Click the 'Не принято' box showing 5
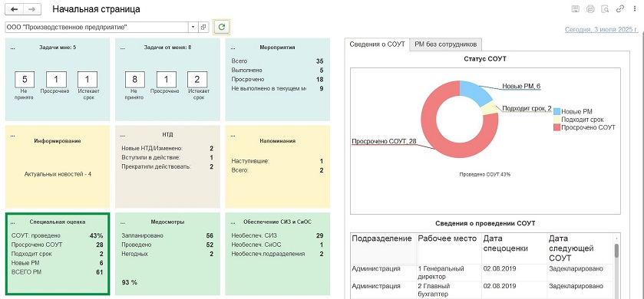644x299 pixels. click(25, 80)
